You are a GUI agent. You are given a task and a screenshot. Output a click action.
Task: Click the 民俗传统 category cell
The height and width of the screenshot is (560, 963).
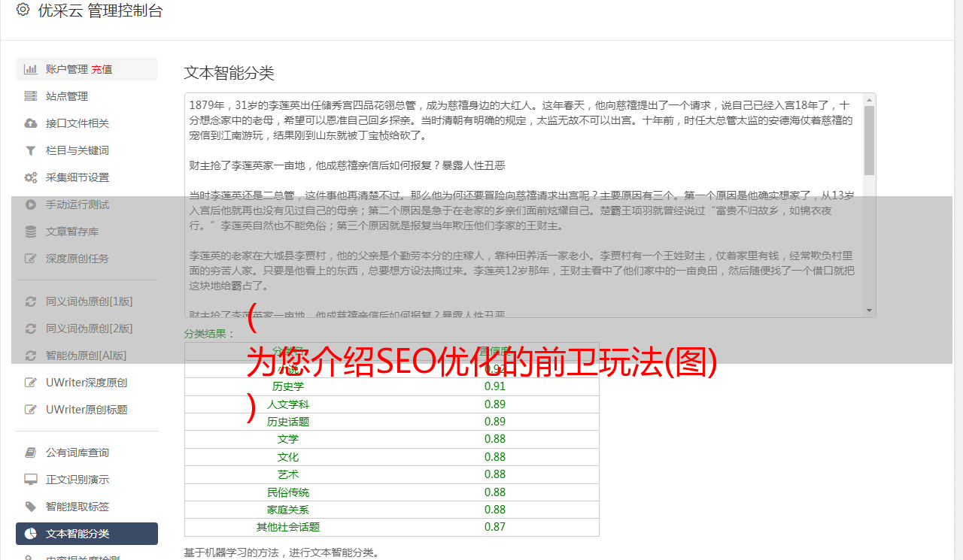[288, 492]
